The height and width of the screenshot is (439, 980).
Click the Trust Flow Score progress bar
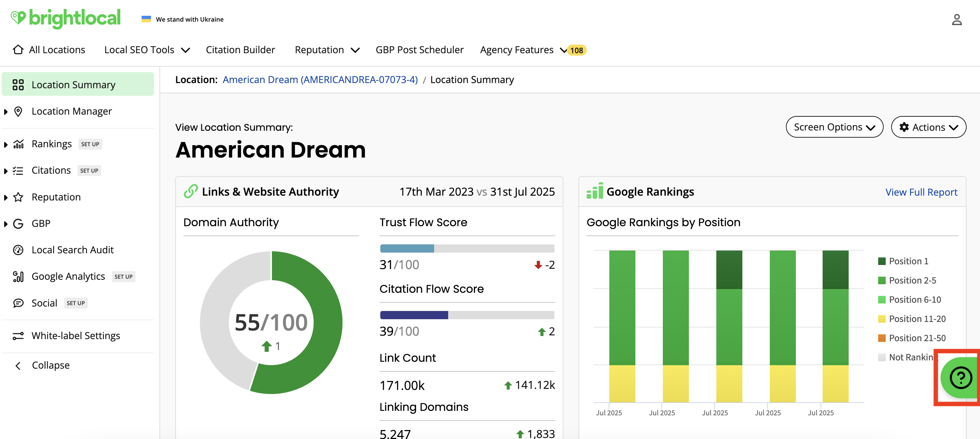tap(467, 249)
